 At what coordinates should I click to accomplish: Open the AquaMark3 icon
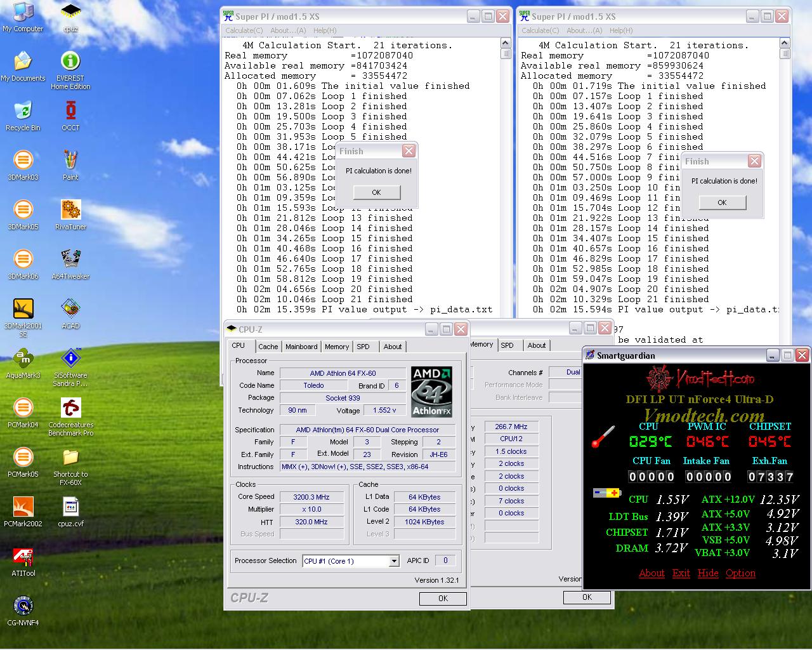tap(23, 364)
